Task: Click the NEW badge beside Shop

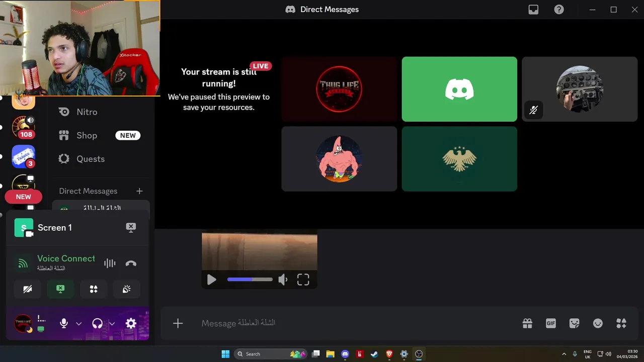Action: point(128,135)
